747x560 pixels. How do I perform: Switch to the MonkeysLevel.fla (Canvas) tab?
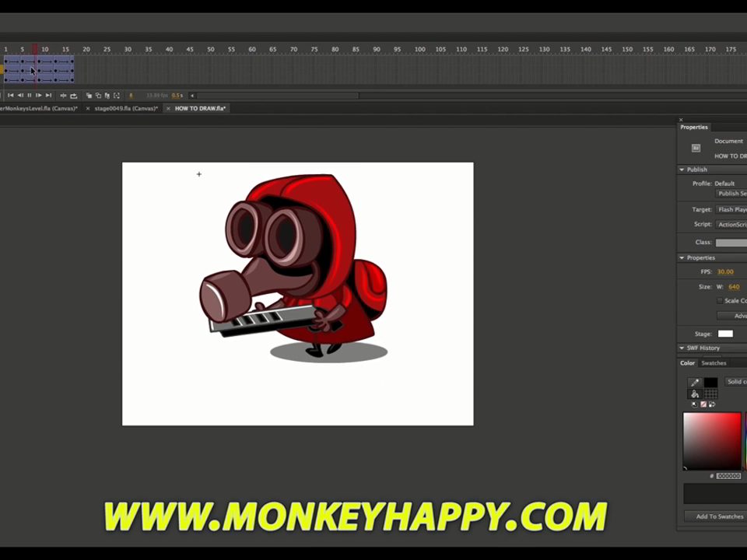[x=39, y=109]
